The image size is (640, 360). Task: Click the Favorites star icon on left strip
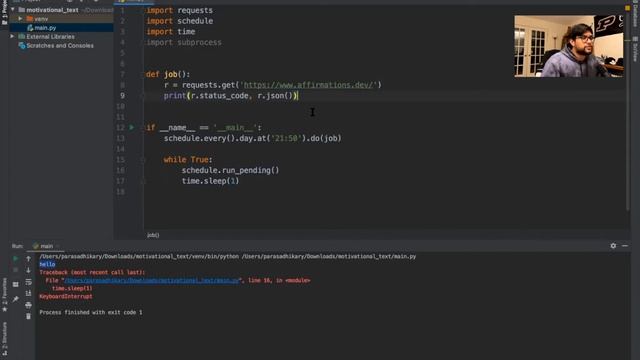pos(5,309)
